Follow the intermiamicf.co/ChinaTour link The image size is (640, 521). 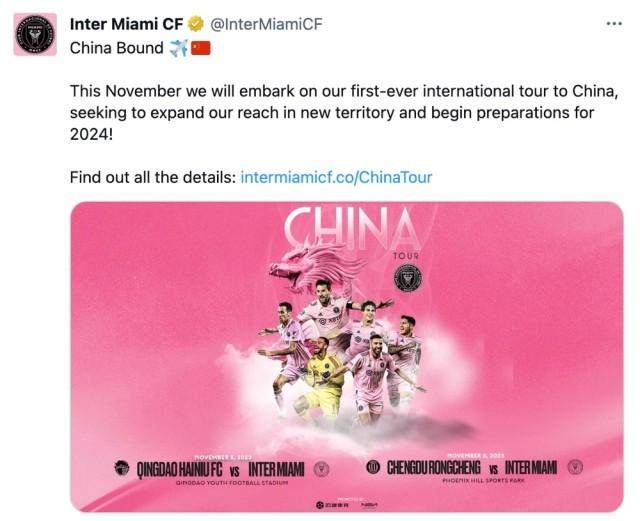(x=336, y=177)
